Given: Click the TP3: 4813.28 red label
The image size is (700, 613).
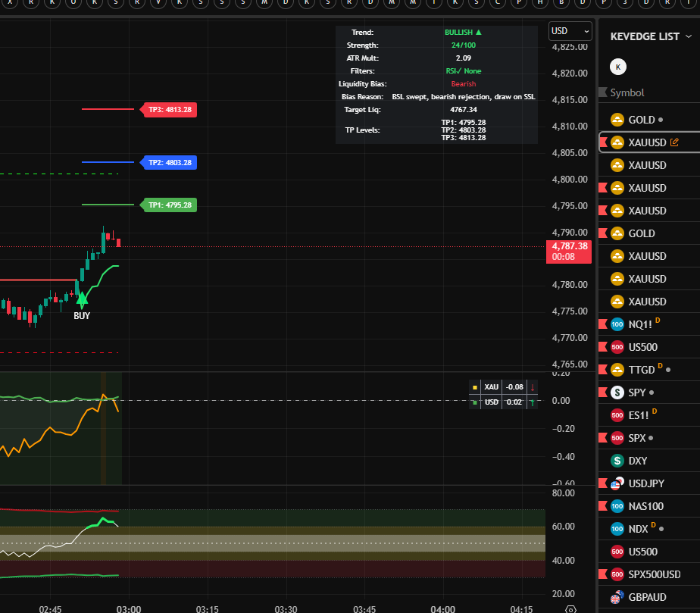Looking at the screenshot, I should click(x=169, y=110).
